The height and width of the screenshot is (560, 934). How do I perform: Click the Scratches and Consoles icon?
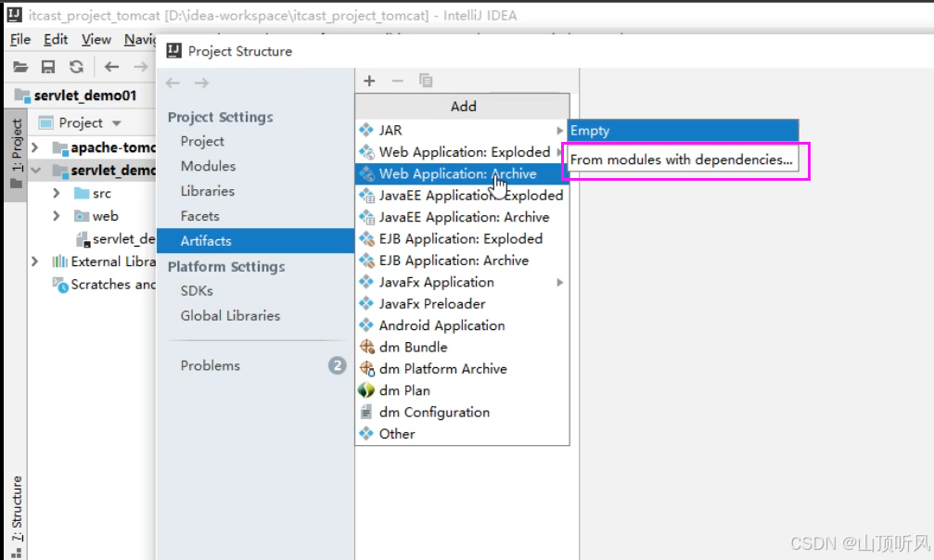[60, 285]
